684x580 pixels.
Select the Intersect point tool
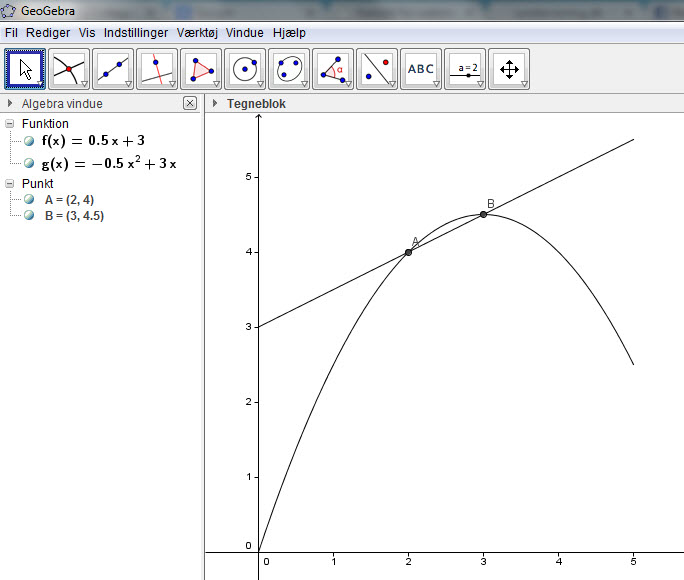click(70, 69)
